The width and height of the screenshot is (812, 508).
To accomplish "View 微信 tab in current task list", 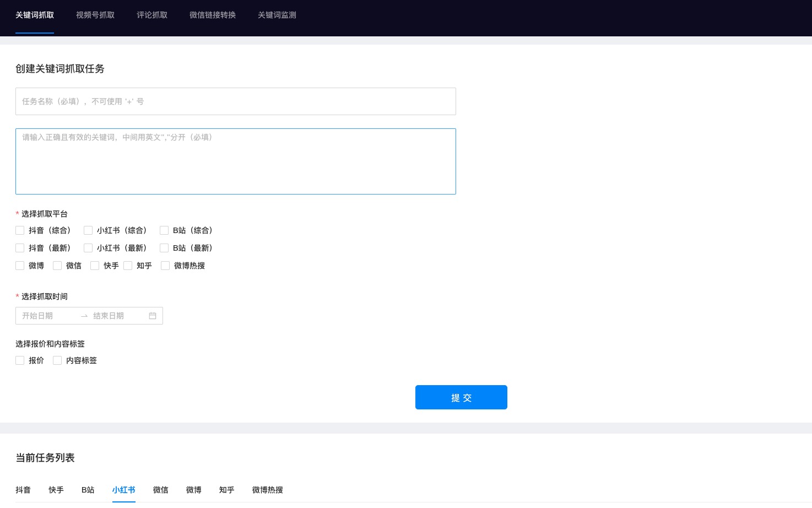I will click(161, 490).
